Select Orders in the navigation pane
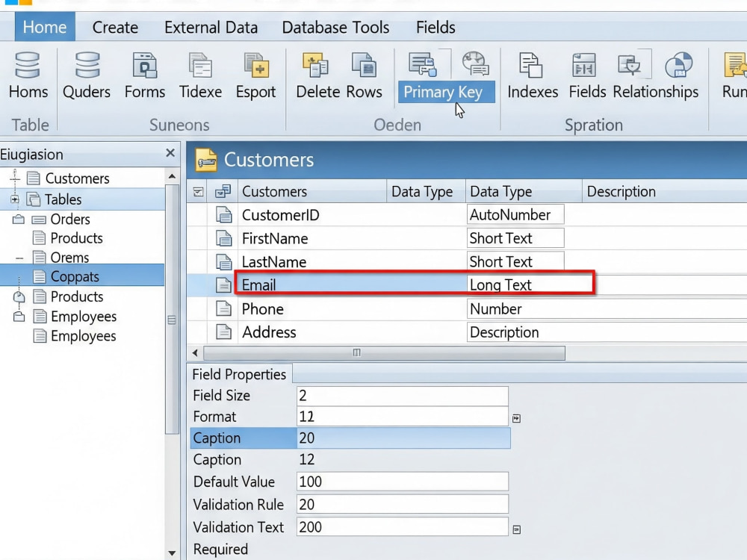 pyautogui.click(x=70, y=219)
